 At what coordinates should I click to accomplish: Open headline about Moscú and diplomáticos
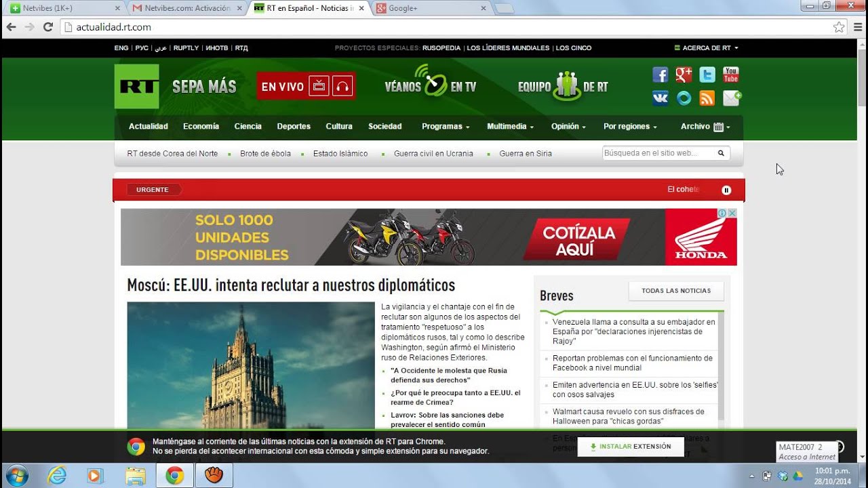(x=291, y=285)
